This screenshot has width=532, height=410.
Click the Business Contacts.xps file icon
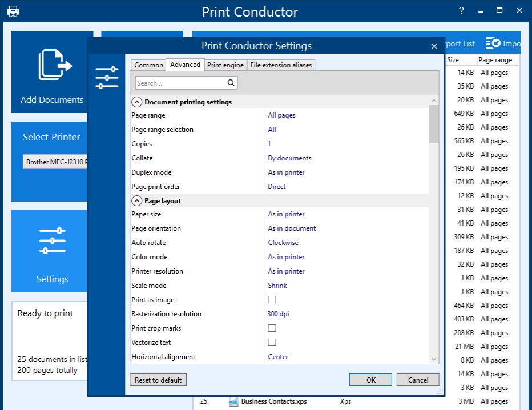coord(233,401)
